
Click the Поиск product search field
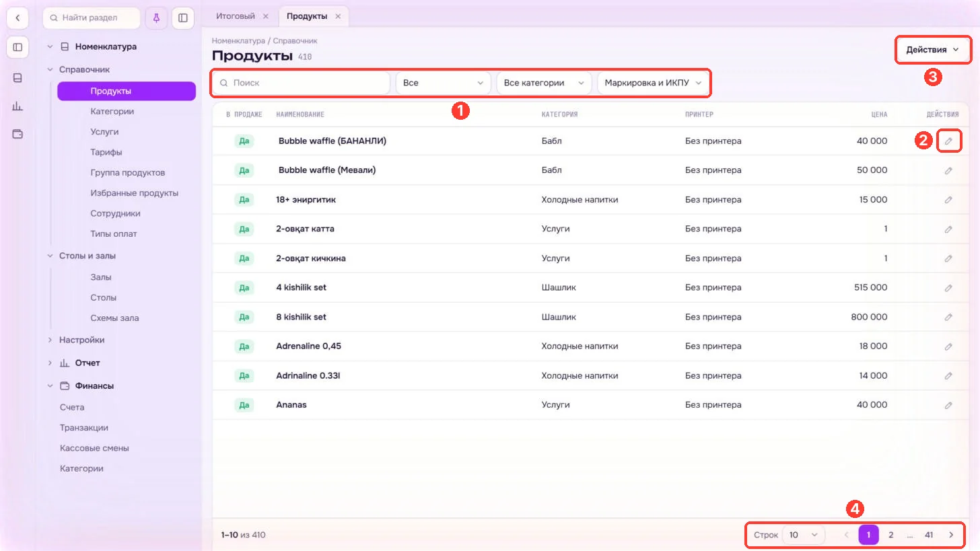point(301,83)
